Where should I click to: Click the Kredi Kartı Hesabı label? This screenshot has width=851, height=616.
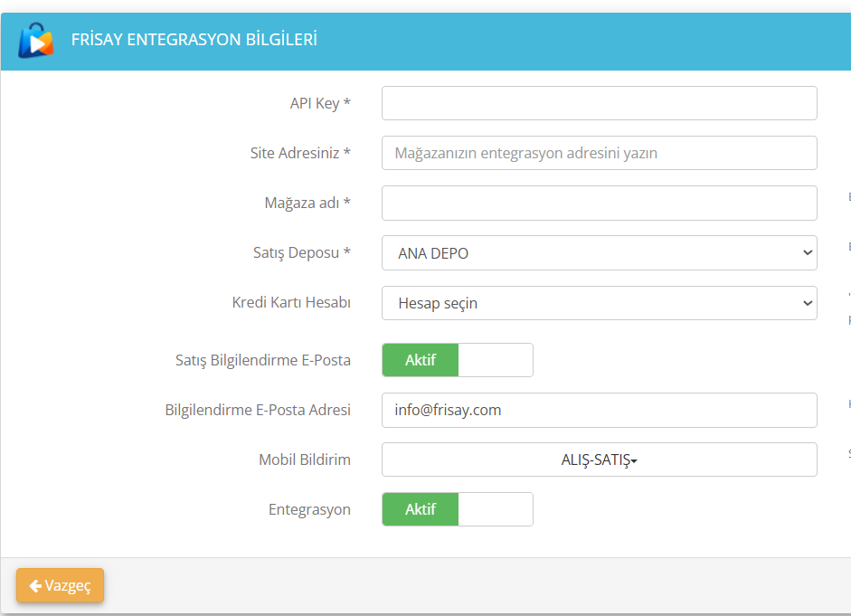(x=291, y=302)
